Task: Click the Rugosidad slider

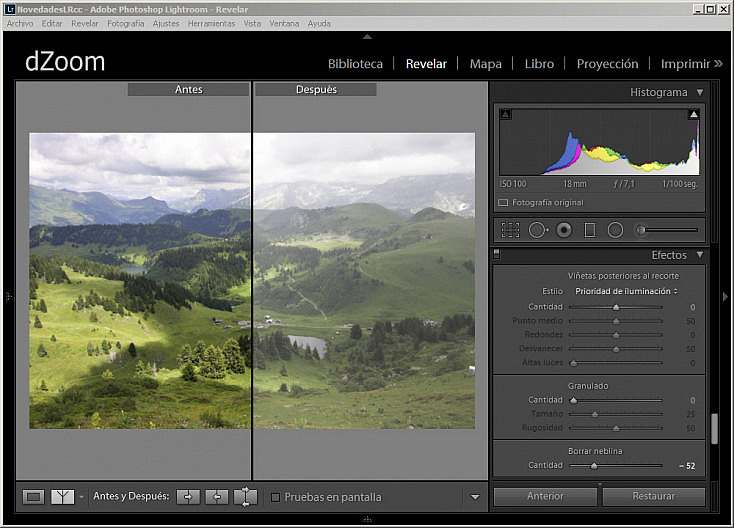Action: coord(616,428)
